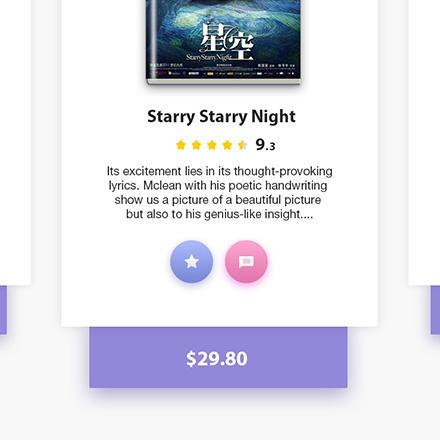The width and height of the screenshot is (440, 440).
Task: Click the half-filled fifth rating star
Action: click(242, 145)
